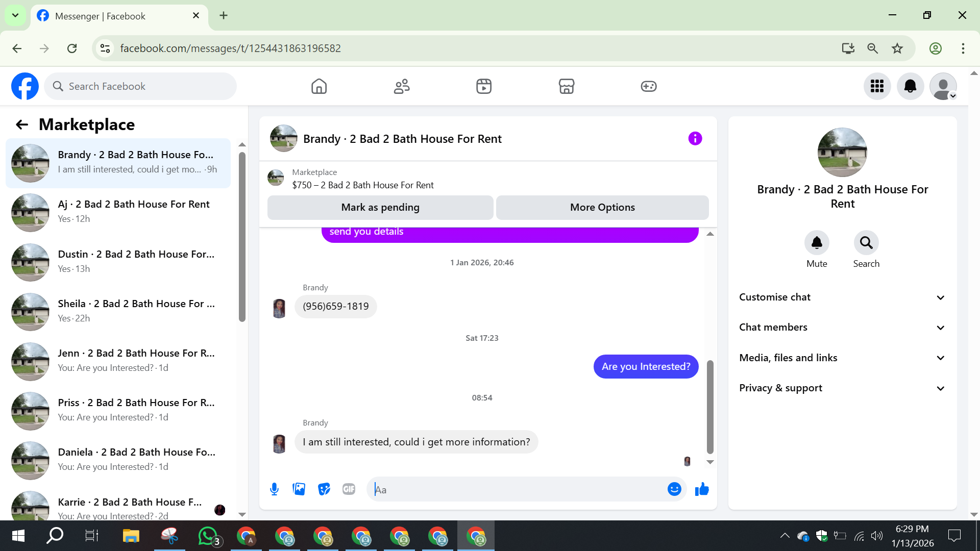Open Facebook notifications bell
Screen dimensions: 980x551
(x=910, y=86)
